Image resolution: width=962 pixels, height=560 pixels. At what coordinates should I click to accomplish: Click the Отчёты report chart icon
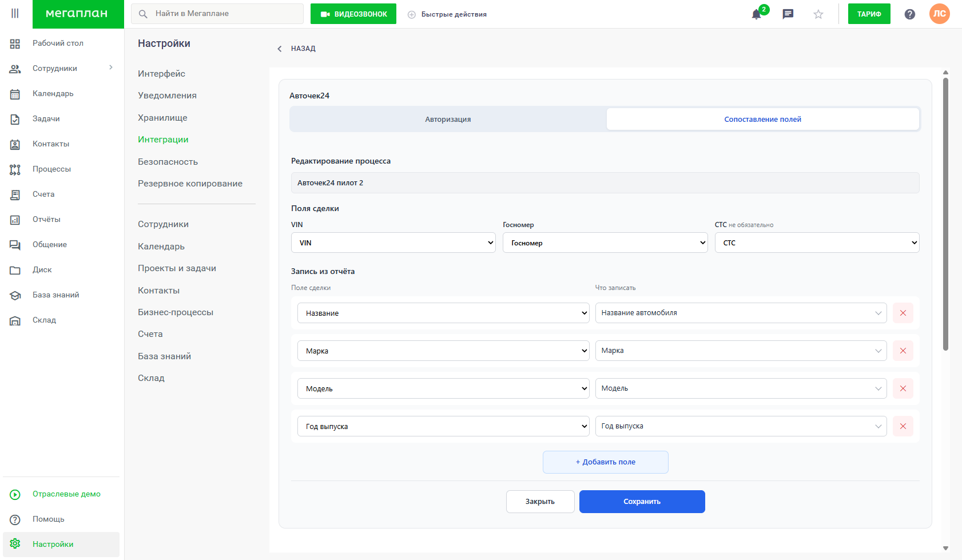(15, 220)
